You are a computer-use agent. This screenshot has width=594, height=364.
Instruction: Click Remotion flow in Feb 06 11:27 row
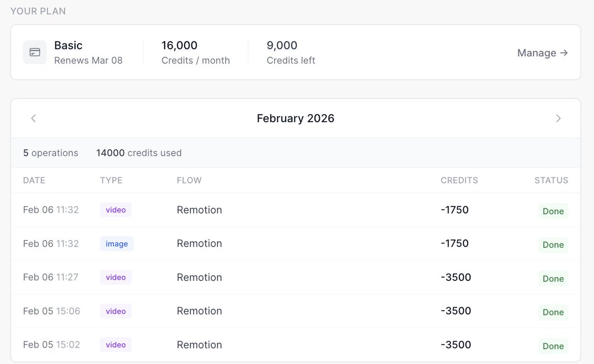[x=199, y=277]
